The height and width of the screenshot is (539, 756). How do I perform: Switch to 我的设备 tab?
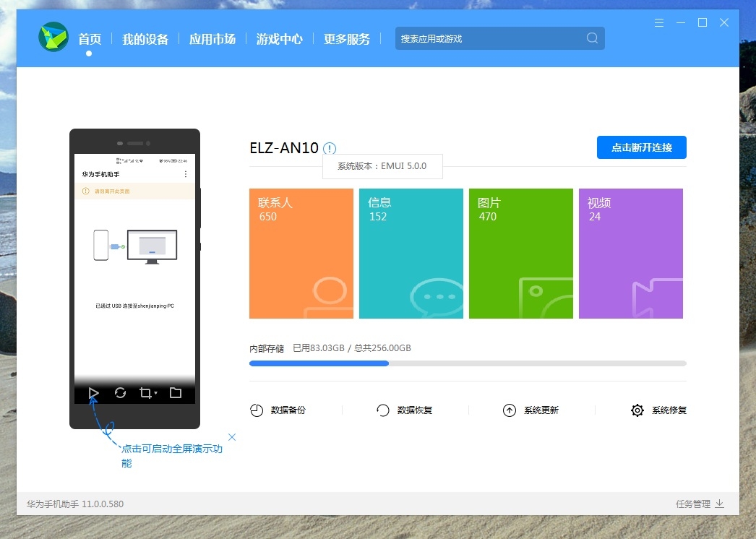(145, 39)
